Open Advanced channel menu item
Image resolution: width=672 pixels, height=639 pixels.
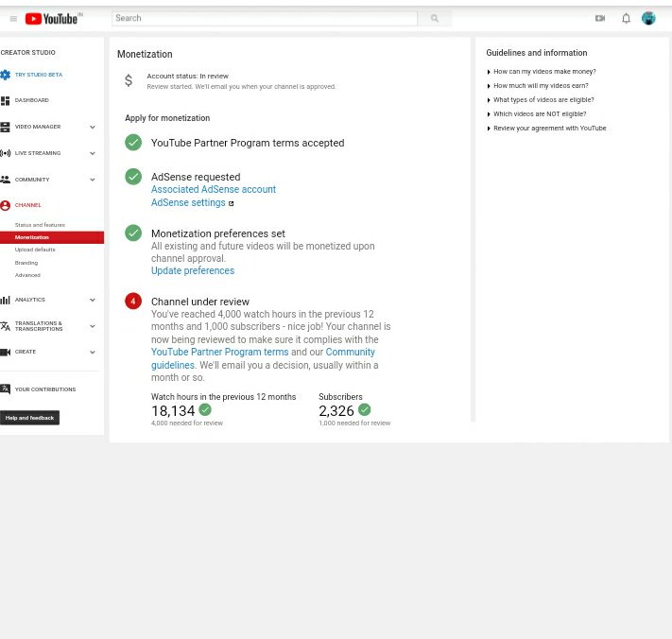click(27, 275)
